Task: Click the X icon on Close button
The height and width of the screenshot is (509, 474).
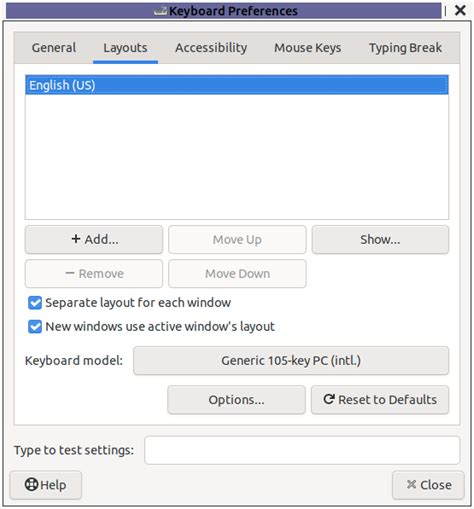Action: (411, 484)
